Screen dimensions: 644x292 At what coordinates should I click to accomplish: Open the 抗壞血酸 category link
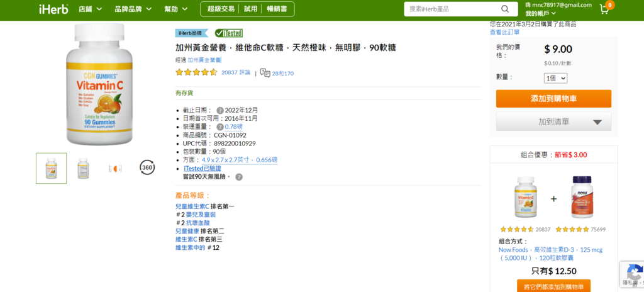[x=198, y=223]
